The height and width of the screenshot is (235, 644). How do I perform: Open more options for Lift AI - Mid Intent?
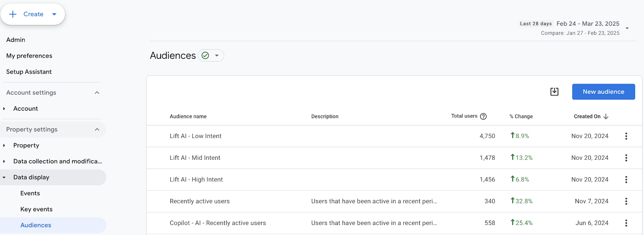coord(626,158)
